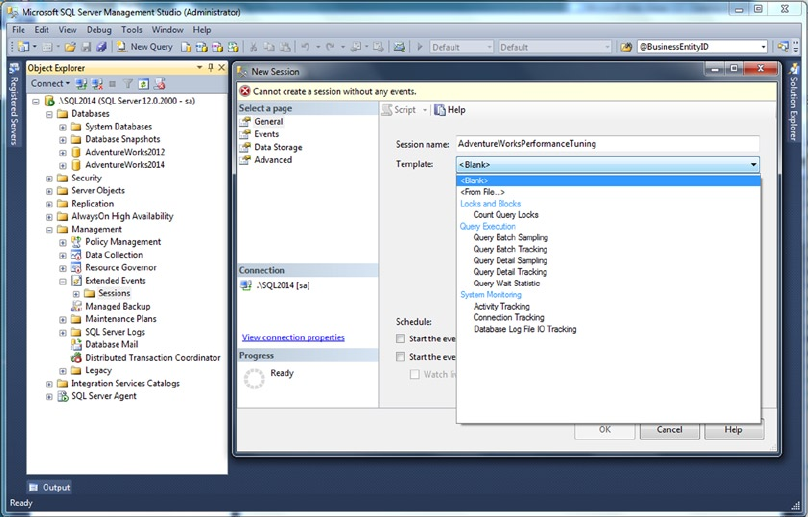Choose 'Query Wait Statistic' template
The width and height of the screenshot is (808, 517).
click(x=507, y=283)
